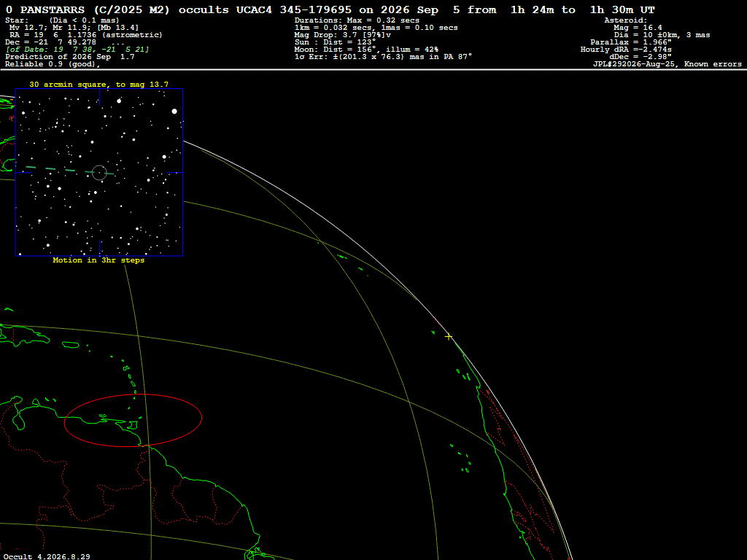The height and width of the screenshot is (560, 747).
Task: Click the bright star at chart top center
Action: (119, 101)
